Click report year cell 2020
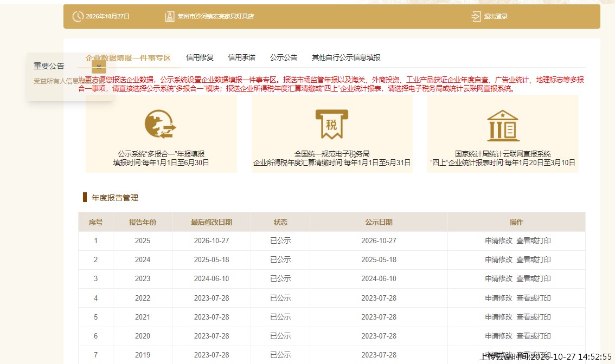The width and height of the screenshot is (615, 364). tap(143, 336)
